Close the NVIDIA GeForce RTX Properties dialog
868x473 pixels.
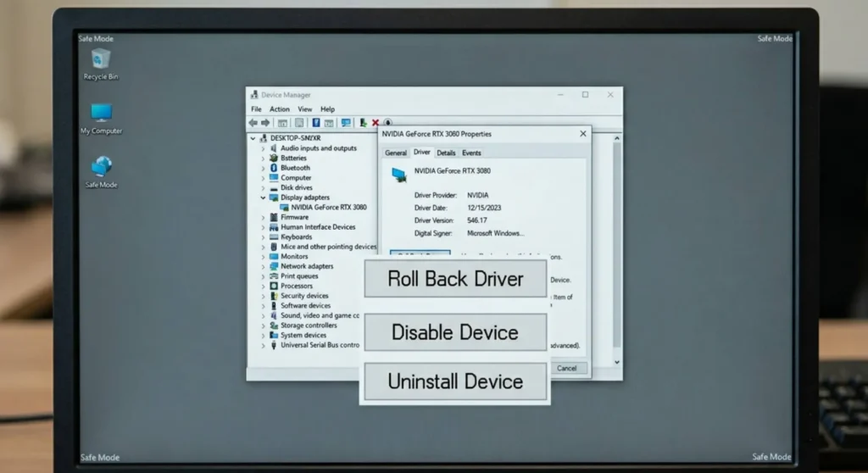[583, 134]
